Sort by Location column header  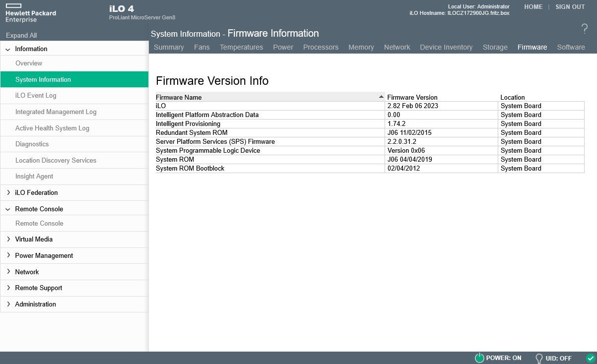pos(512,97)
